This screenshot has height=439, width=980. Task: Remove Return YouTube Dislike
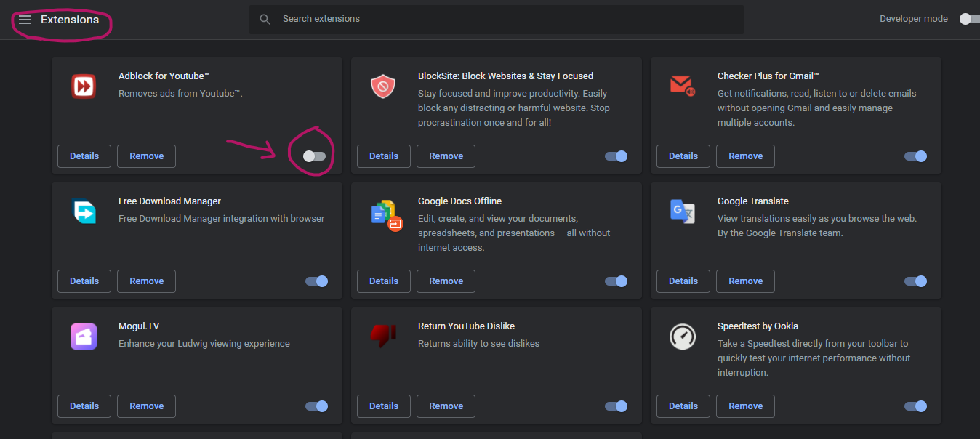coord(446,406)
